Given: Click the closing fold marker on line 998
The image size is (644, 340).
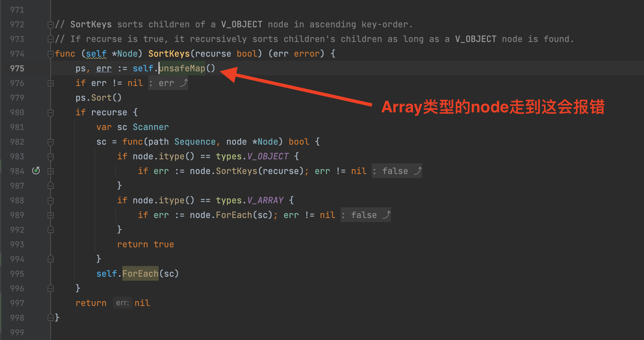Looking at the screenshot, I should (x=50, y=318).
